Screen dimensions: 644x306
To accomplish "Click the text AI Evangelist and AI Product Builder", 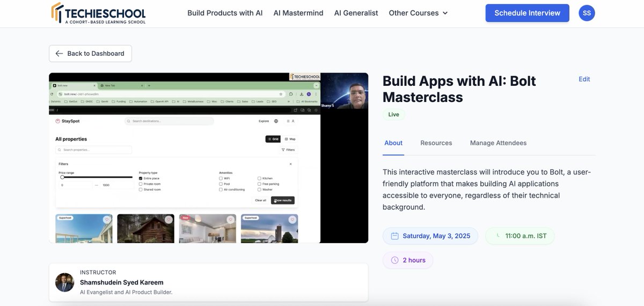I will 126,292.
